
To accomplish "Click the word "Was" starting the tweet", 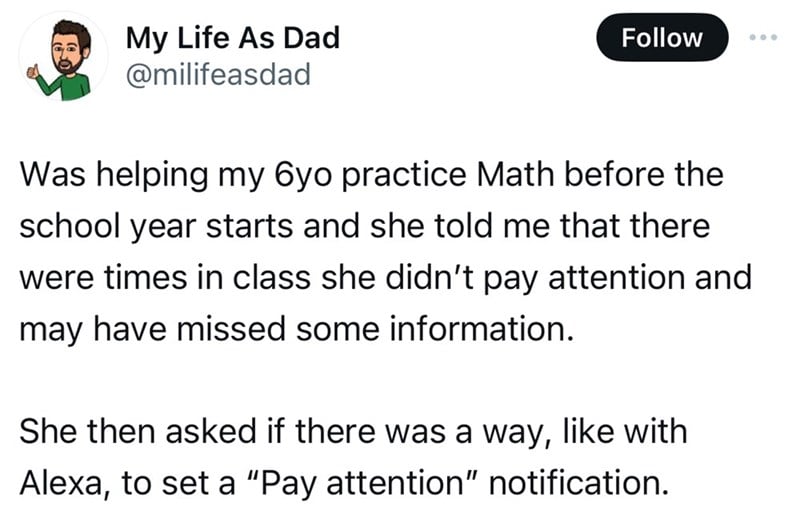I will pyautogui.click(x=53, y=174).
